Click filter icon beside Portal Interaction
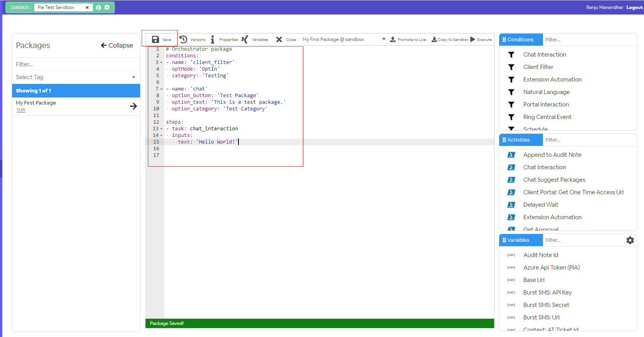 (511, 105)
